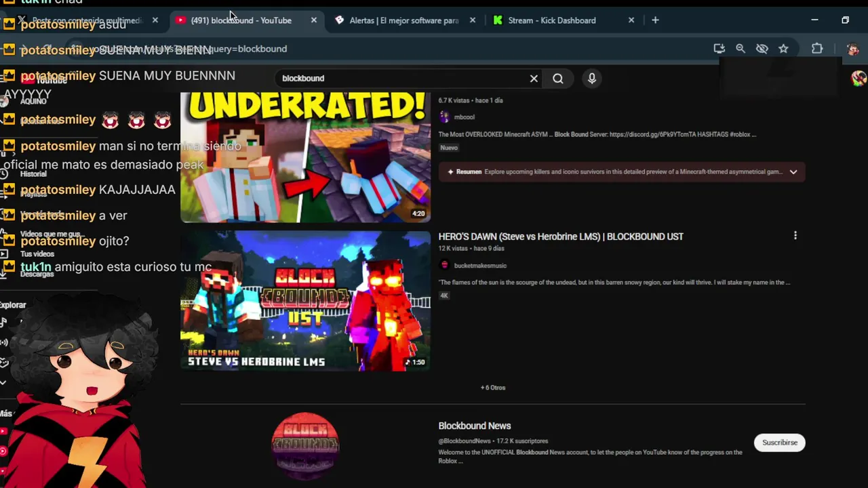Open the Alertas browser tab

[403, 20]
